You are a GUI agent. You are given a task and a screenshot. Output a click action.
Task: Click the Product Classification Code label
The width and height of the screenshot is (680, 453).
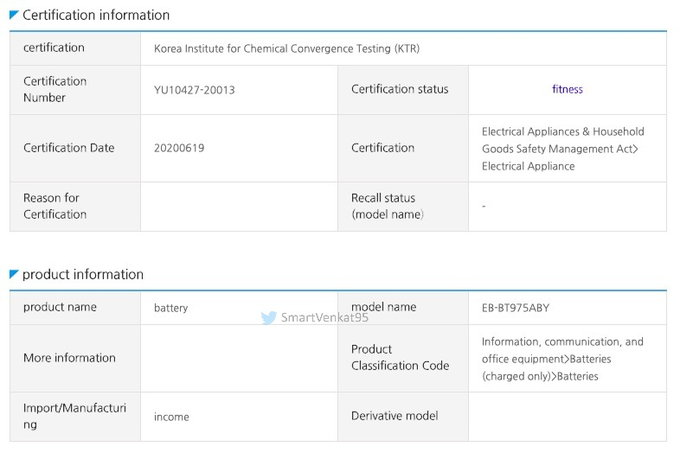click(x=400, y=357)
